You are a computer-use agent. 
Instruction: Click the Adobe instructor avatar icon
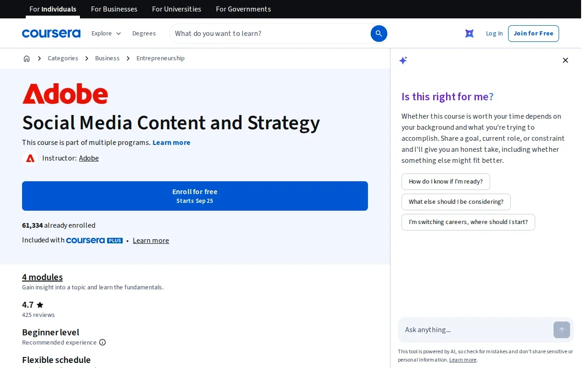click(30, 158)
